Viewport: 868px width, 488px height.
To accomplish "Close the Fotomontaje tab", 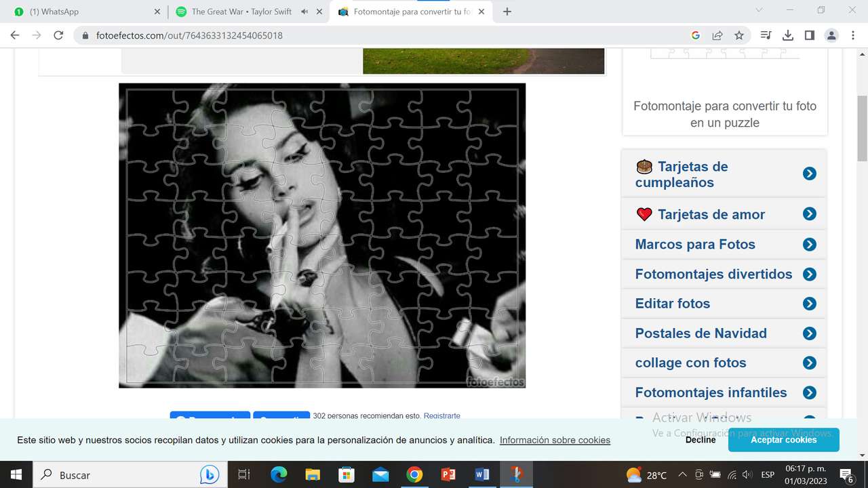I will 483,12.
